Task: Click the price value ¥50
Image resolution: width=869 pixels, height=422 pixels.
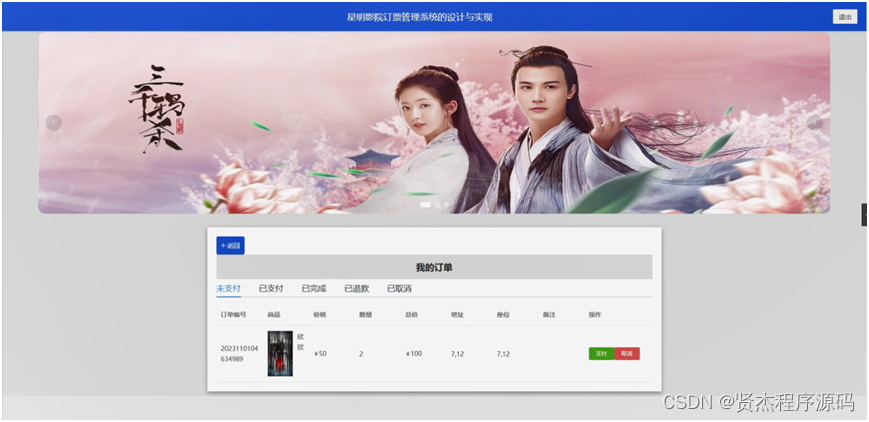Action: click(320, 354)
